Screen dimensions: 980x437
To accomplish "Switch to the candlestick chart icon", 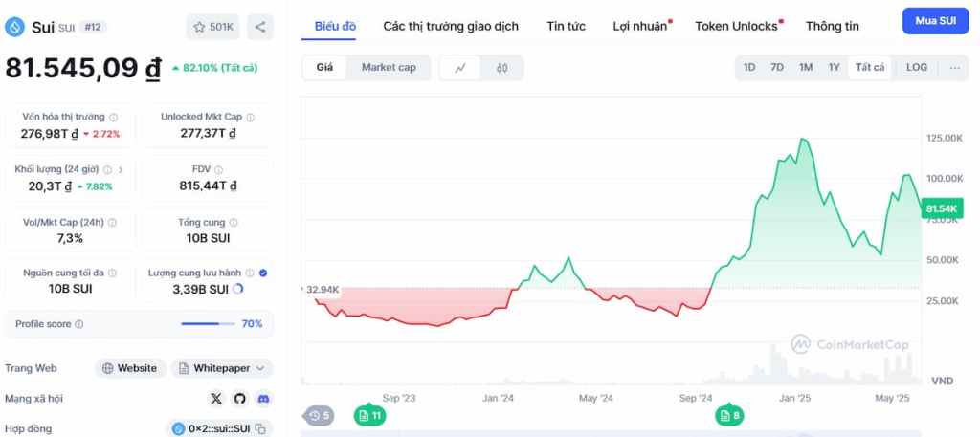I will pyautogui.click(x=502, y=68).
